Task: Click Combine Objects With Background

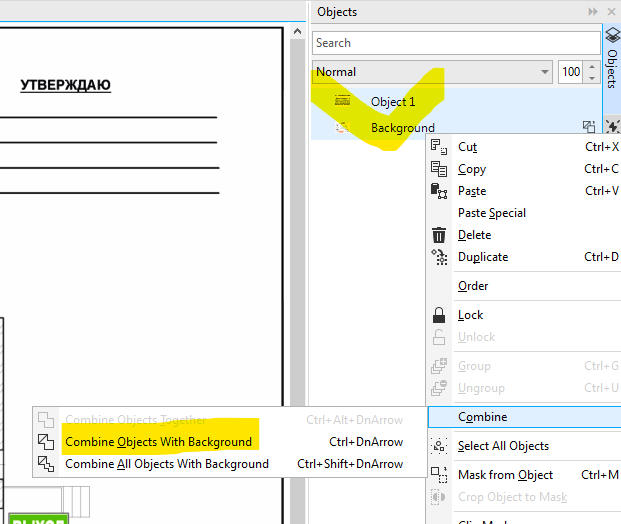Action: 230,442
